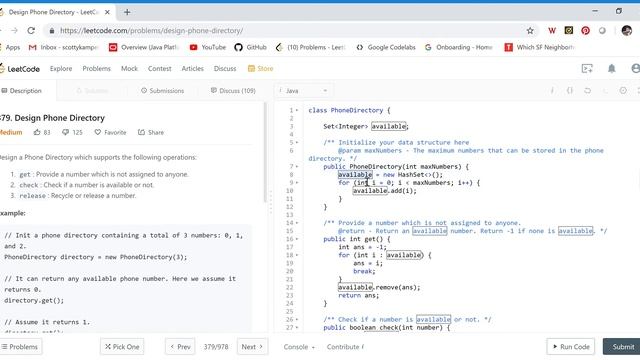Add problem to Favorite

pos(110,132)
